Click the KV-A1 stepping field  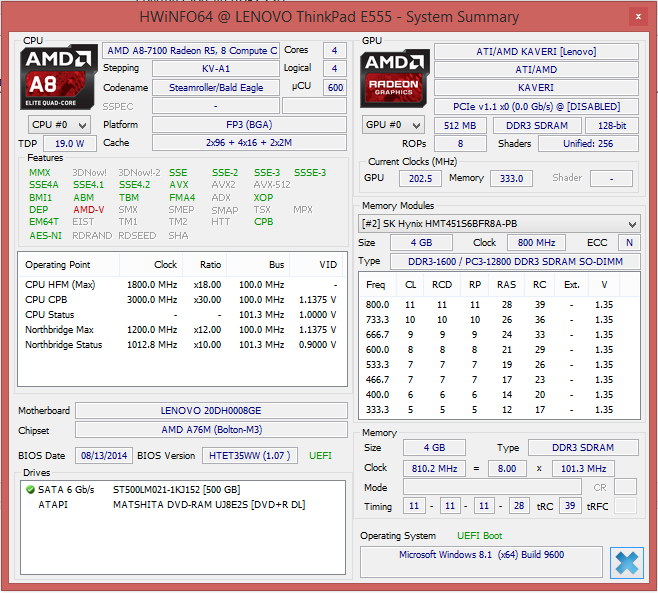tap(216, 68)
